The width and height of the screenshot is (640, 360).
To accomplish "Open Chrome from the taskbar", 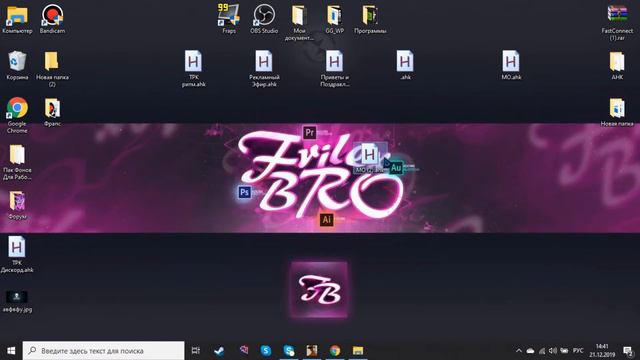I will click(x=335, y=351).
